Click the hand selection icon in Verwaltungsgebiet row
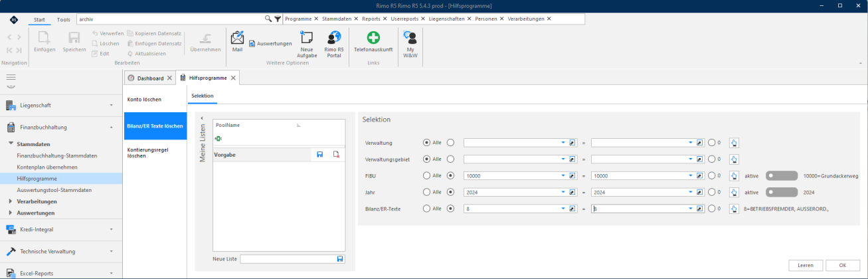Screen dimensions: 868x279 pyautogui.click(x=734, y=159)
